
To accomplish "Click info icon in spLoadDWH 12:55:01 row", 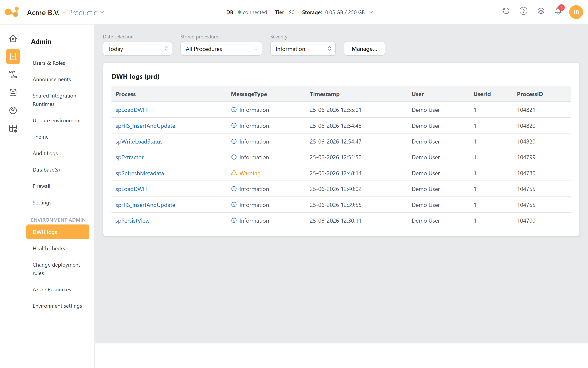I will [x=234, y=110].
